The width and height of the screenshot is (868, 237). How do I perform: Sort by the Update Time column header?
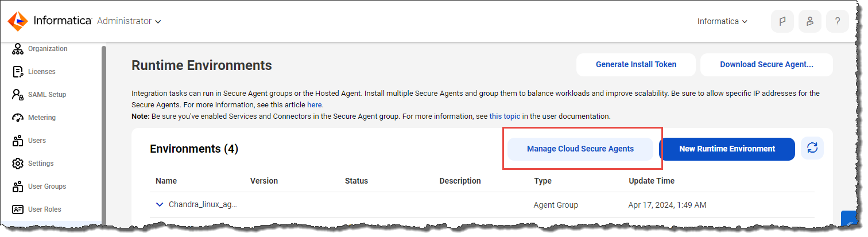click(652, 181)
